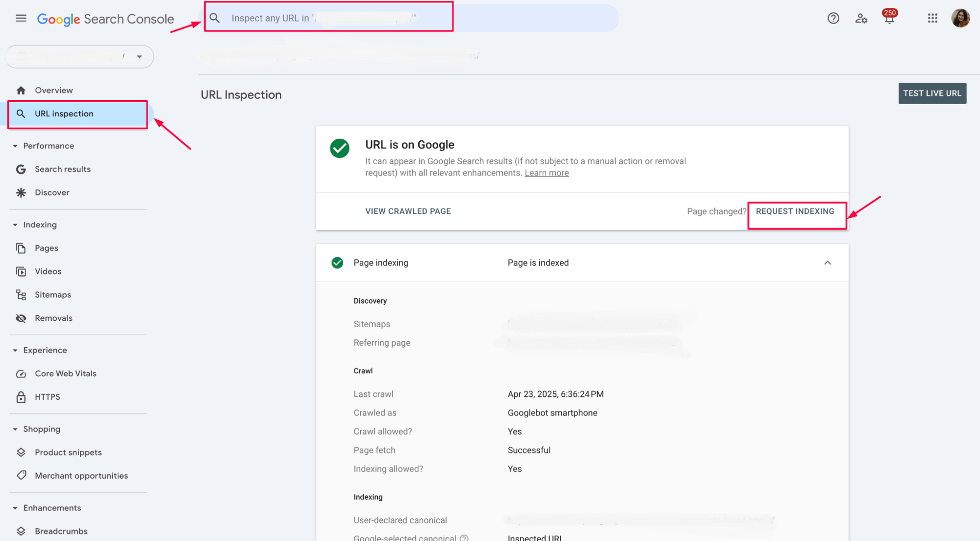This screenshot has width=980, height=541.
Task: Click TEST LIVE URL button
Action: pos(932,93)
